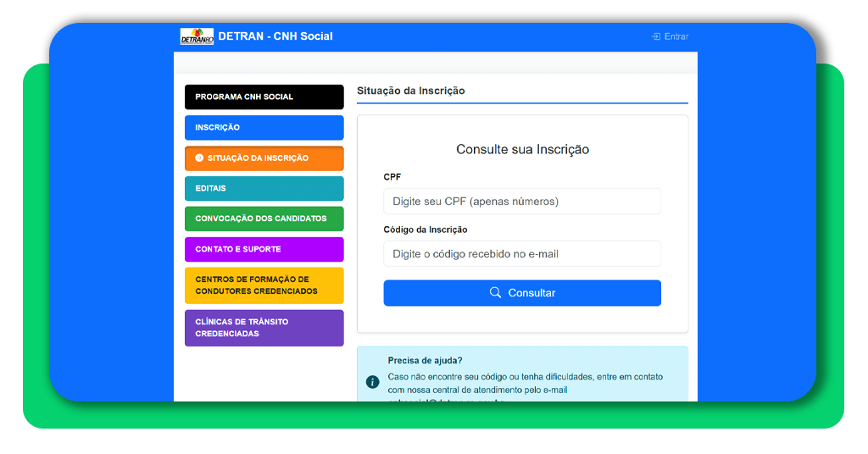Click the Código da Inscrição label
Screen dimensions: 868x454
click(x=426, y=230)
